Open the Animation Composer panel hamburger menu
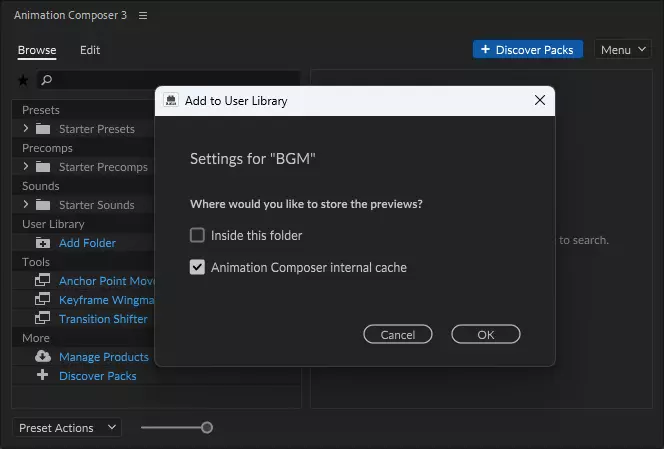Viewport: 664px width, 449px height. pos(143,15)
